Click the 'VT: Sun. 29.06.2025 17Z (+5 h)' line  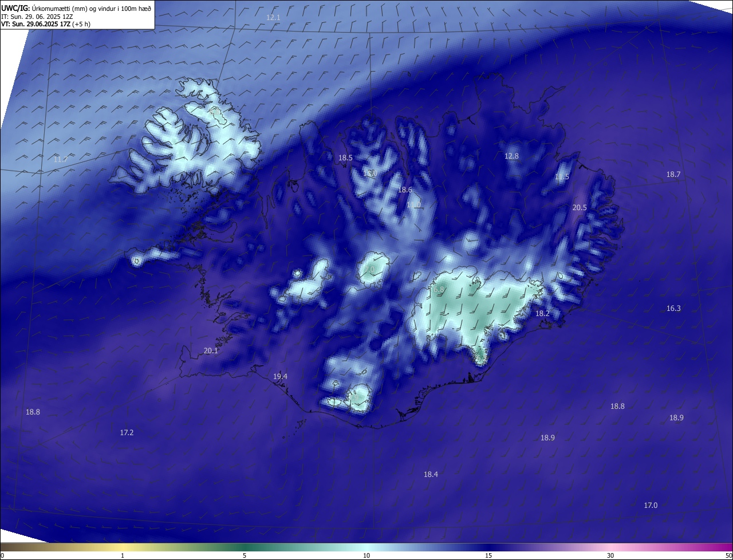pyautogui.click(x=45, y=24)
